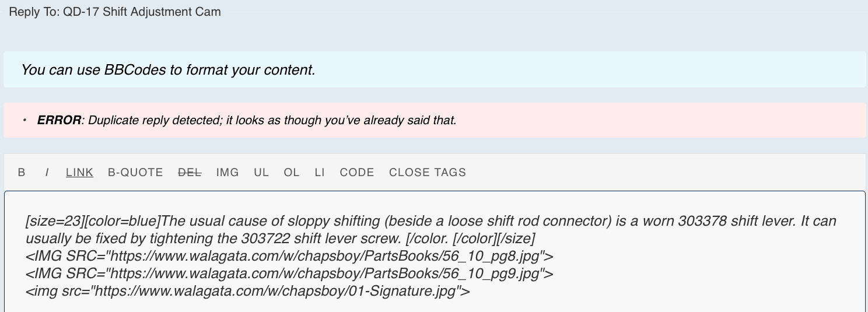
Task: Click CLOSE TAGS in the editor toolbar
Action: tap(428, 173)
